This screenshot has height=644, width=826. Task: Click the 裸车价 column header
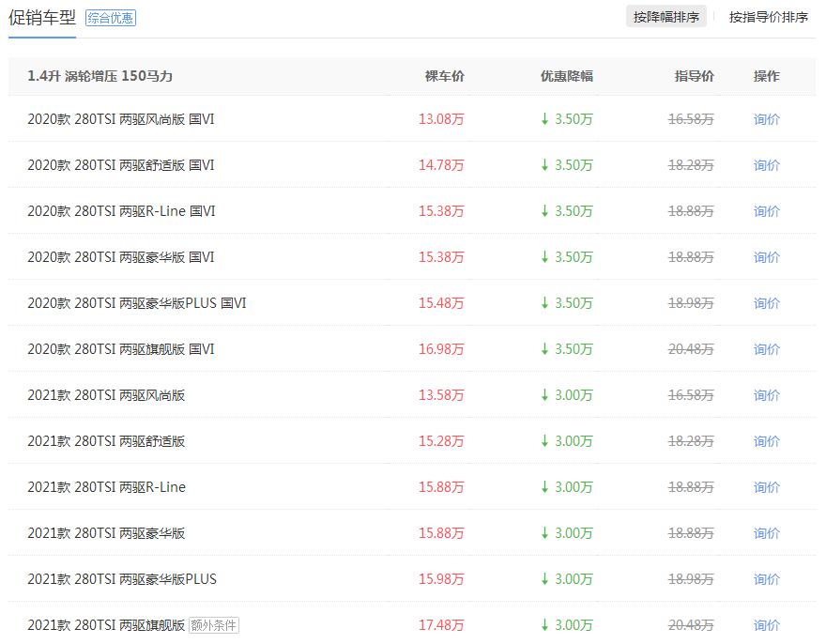[445, 76]
